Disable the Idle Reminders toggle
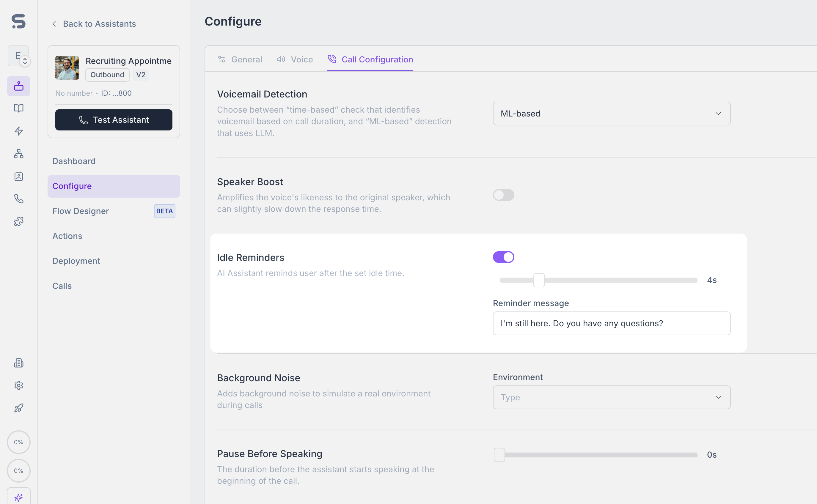 click(x=504, y=257)
